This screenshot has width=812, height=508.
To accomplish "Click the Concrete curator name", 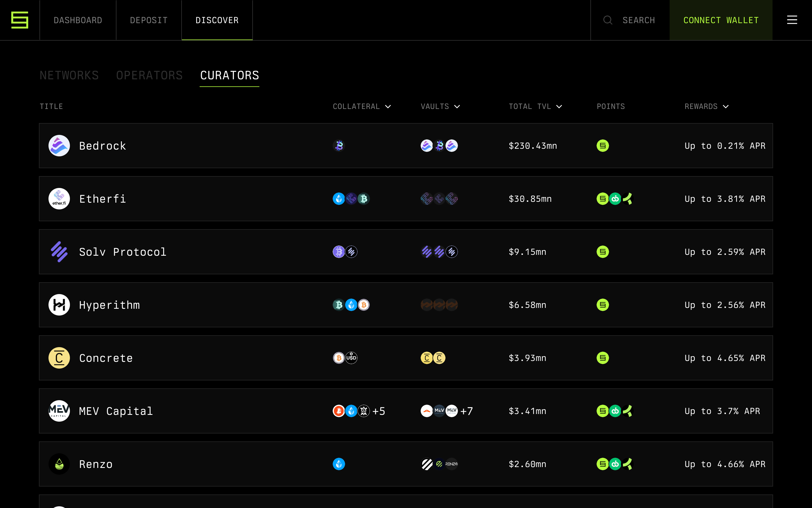I will (x=106, y=358).
